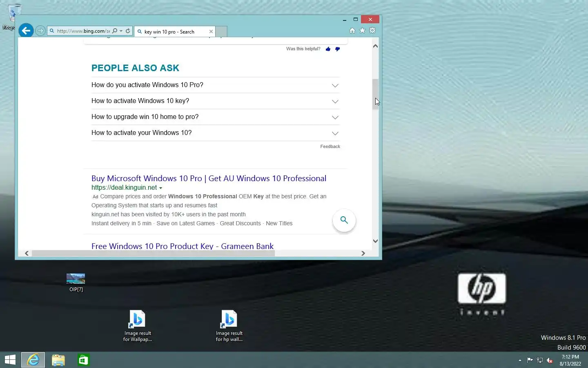
Task: Open a new blank tab
Action: (221, 31)
